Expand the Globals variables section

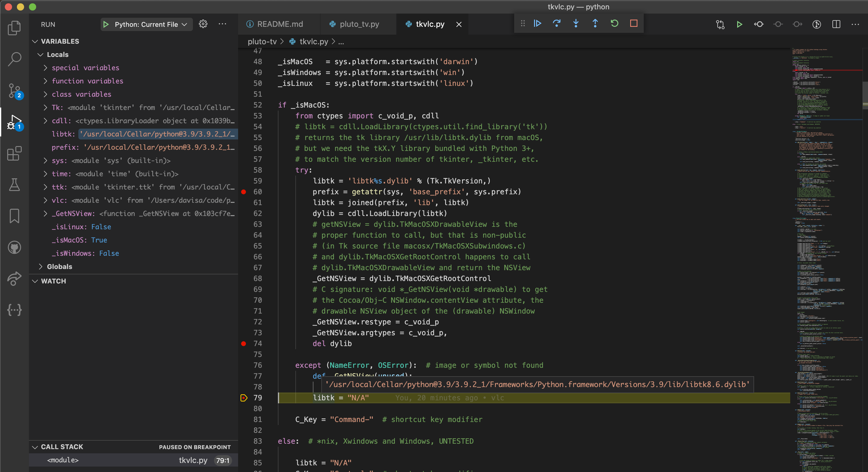59,267
